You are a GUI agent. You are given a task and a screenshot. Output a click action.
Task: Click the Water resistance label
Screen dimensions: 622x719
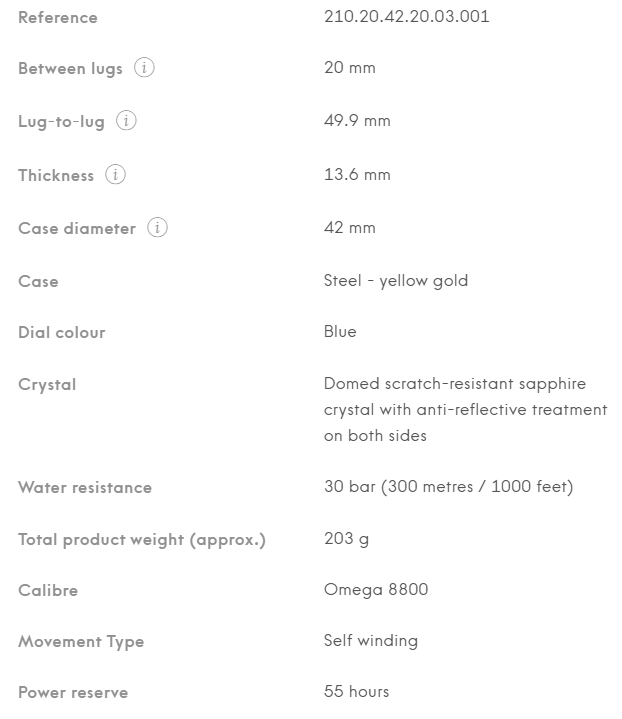tap(85, 487)
